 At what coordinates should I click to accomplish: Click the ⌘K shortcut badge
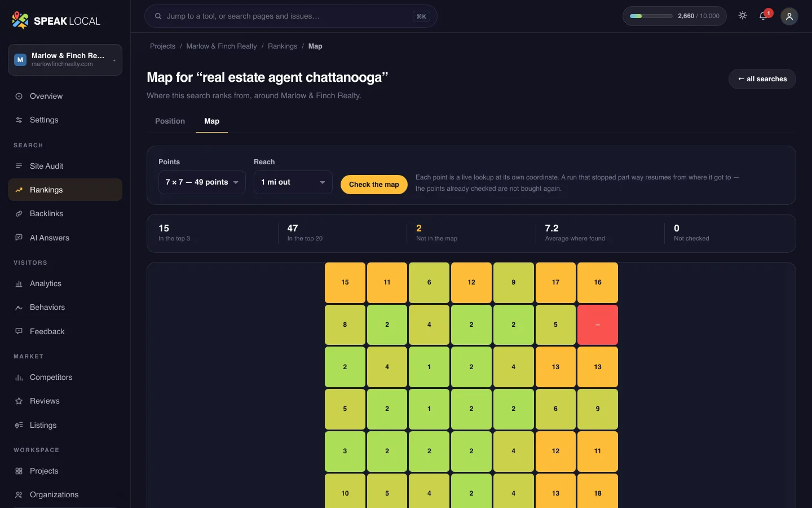tap(421, 16)
